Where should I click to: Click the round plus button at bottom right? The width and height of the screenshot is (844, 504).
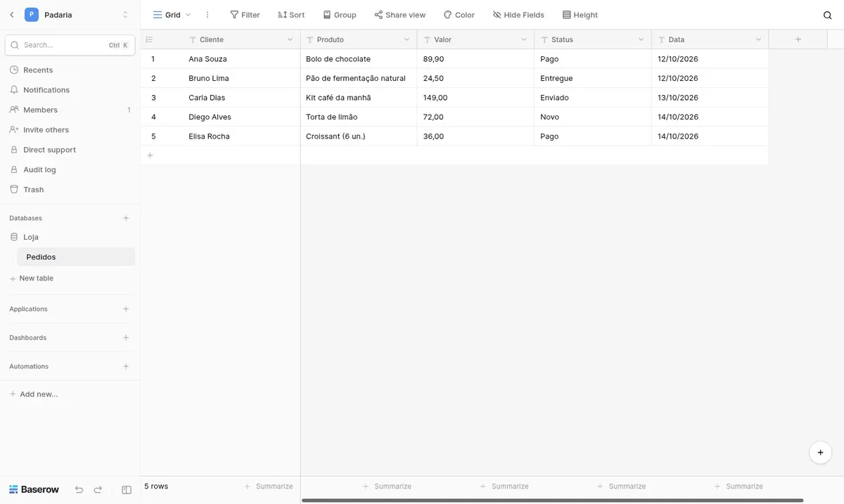coord(821,453)
